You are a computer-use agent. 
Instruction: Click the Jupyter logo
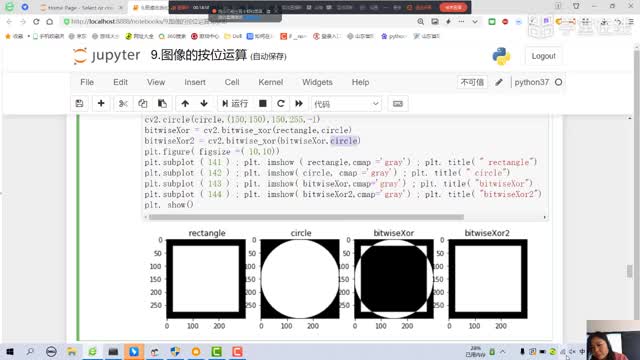tap(107, 56)
